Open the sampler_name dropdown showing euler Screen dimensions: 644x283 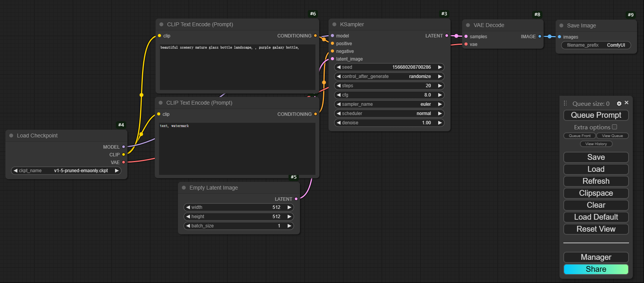click(x=389, y=104)
